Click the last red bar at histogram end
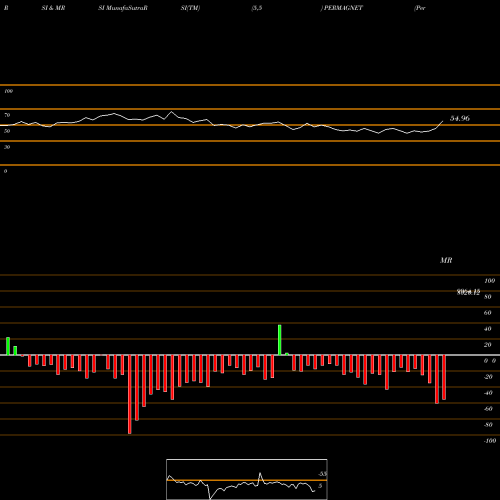Image resolution: width=500 pixels, height=500 pixels. click(444, 377)
